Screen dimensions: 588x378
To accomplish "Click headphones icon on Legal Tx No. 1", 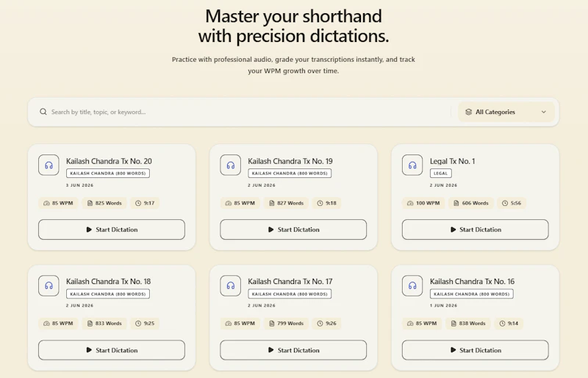I will click(x=412, y=165).
